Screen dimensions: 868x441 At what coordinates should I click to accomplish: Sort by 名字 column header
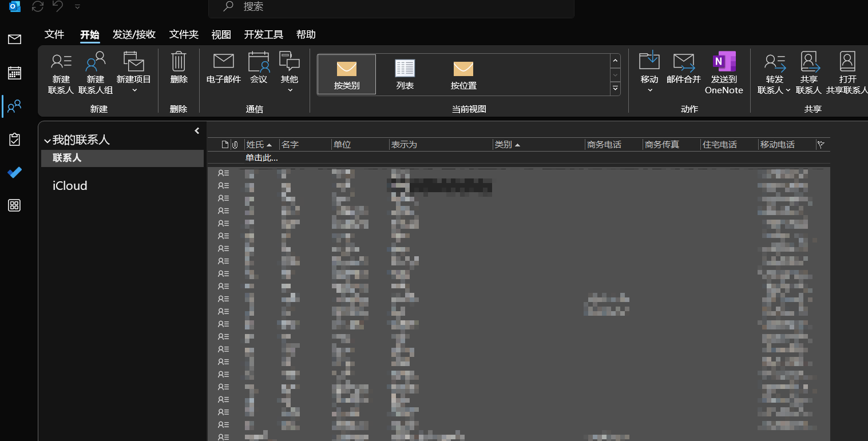[305, 145]
